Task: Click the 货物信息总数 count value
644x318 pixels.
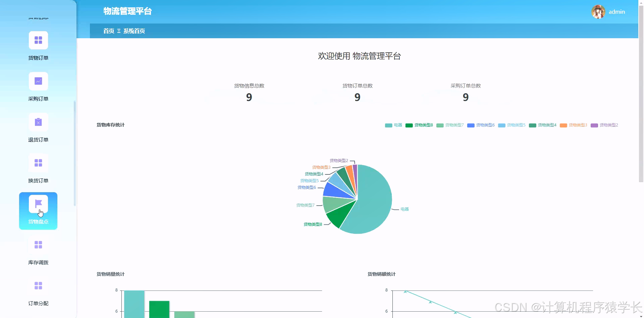Action: [249, 97]
